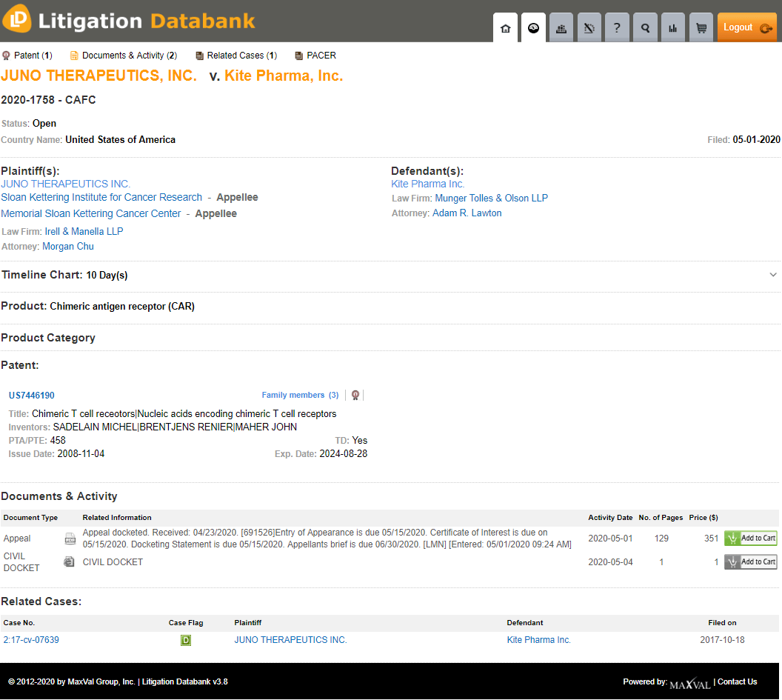
Task: Click Kite Pharma, Inc. in case title
Action: point(284,76)
